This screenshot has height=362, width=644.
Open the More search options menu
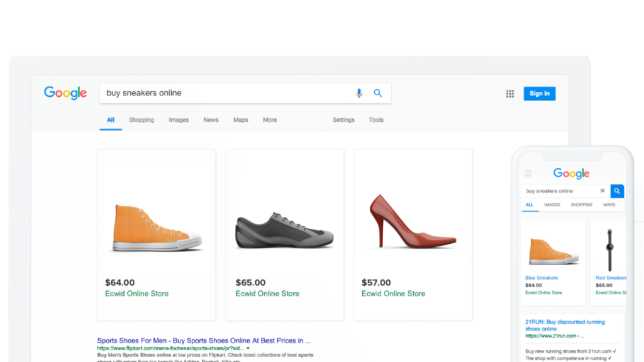(270, 120)
